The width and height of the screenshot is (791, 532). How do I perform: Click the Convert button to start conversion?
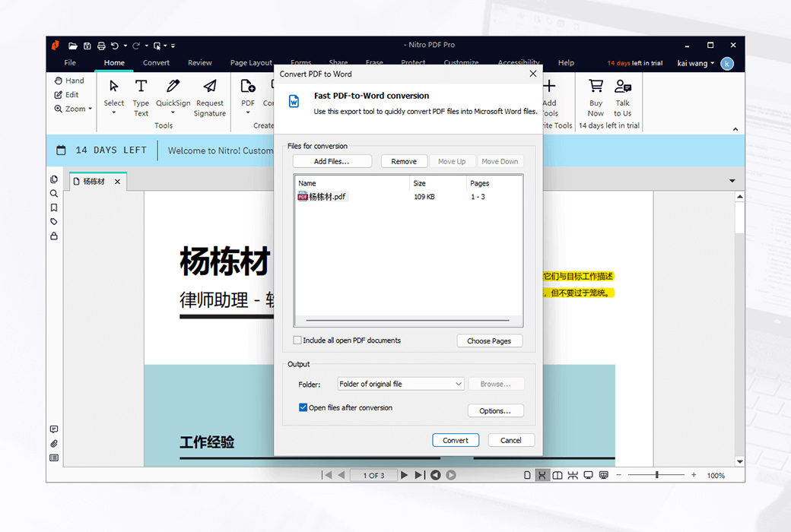(x=455, y=439)
